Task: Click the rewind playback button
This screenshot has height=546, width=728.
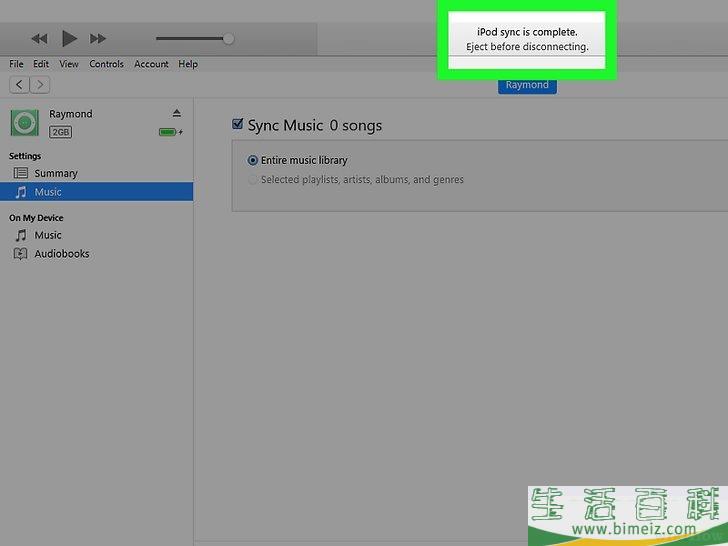Action: click(x=39, y=39)
